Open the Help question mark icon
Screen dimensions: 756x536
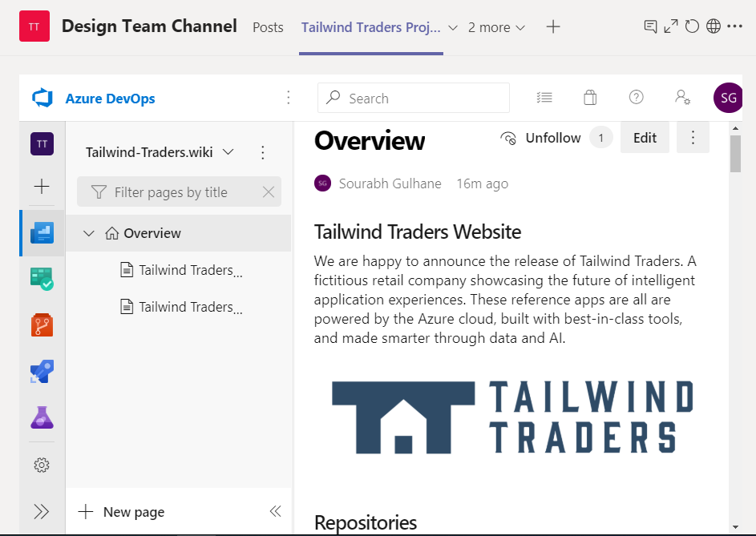[x=636, y=98]
